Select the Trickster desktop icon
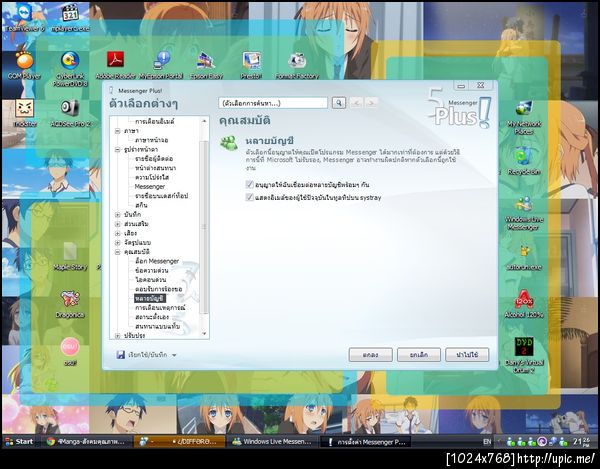The width and height of the screenshot is (600, 469). pyautogui.click(x=25, y=113)
